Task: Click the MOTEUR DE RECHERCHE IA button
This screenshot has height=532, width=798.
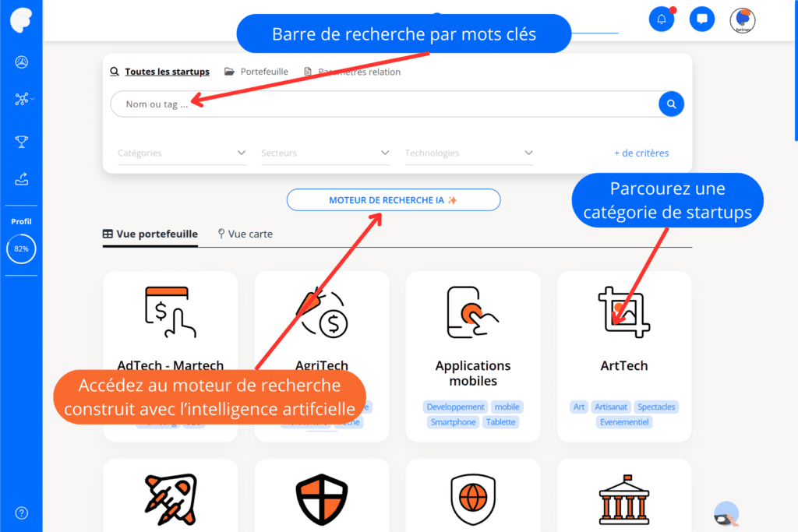Action: pyautogui.click(x=394, y=200)
